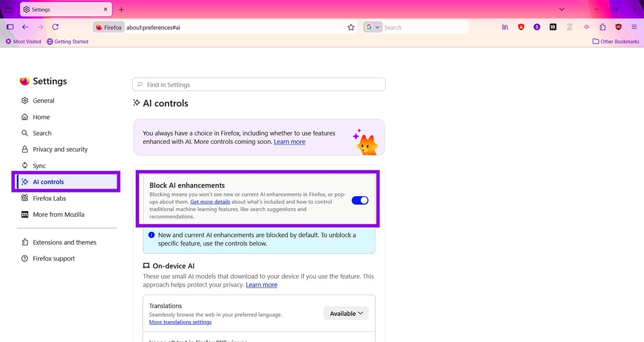Image resolution: width=644 pixels, height=342 pixels.
Task: Open the gray Z extension icon
Action: coord(569,27)
